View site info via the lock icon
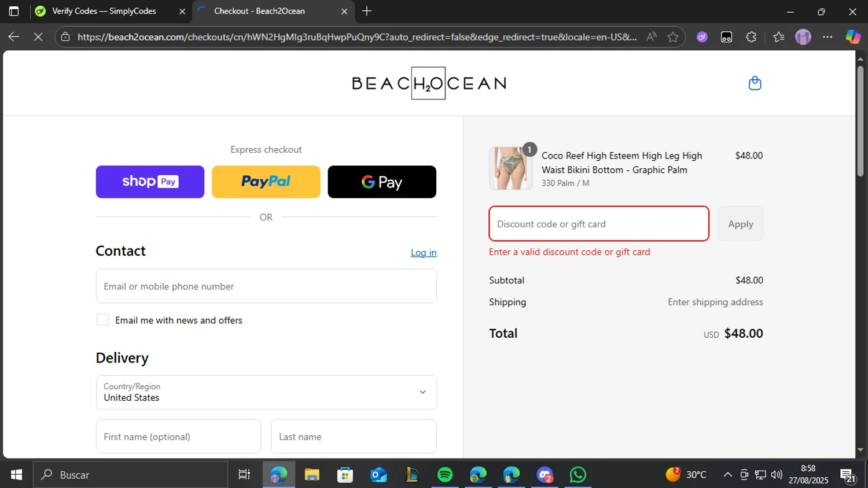 point(65,37)
